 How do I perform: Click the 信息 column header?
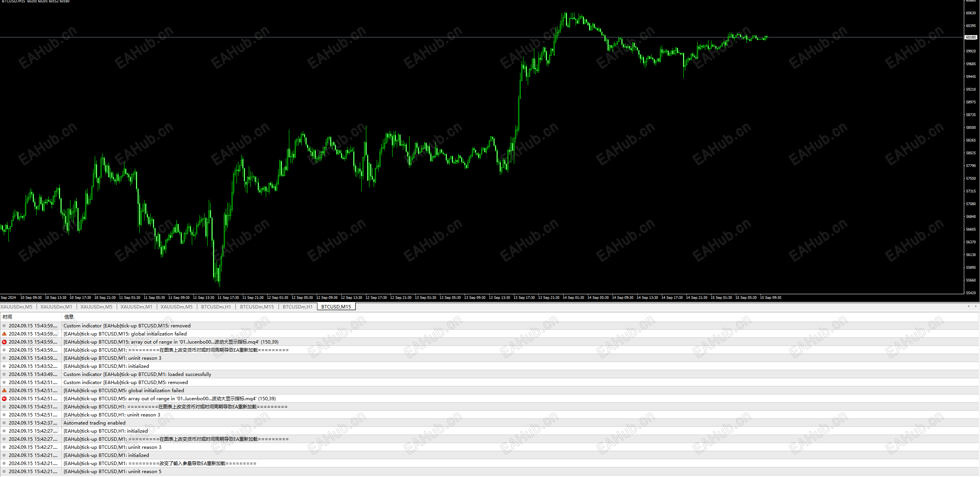tap(69, 317)
